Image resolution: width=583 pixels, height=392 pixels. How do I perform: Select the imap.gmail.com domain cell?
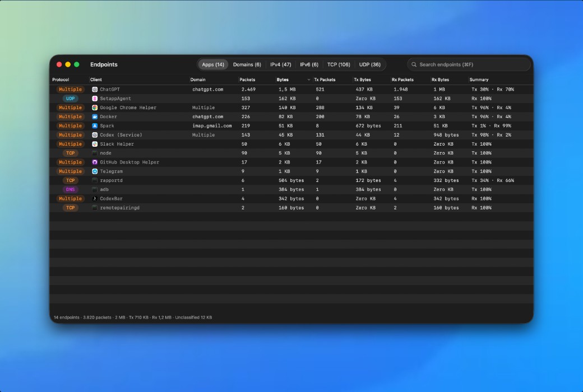pyautogui.click(x=212, y=126)
